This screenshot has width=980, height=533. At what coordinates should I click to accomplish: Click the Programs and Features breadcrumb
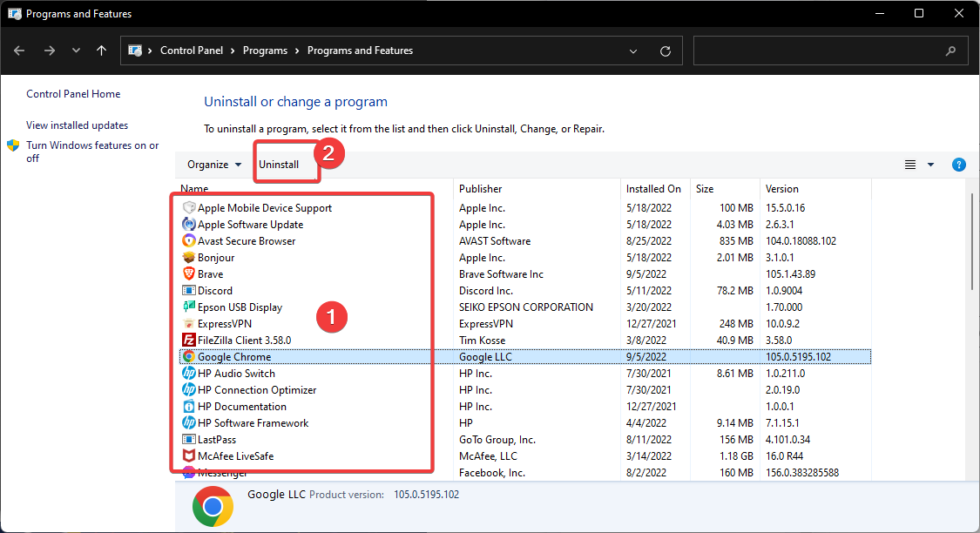coord(360,51)
